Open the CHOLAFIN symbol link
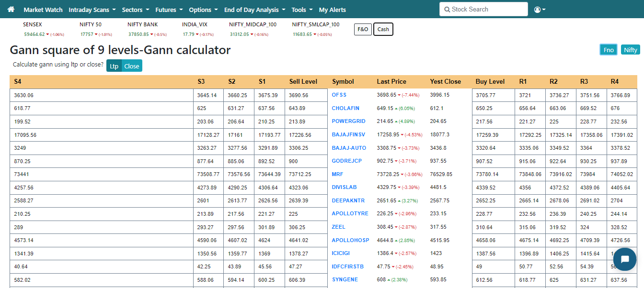 [x=345, y=108]
